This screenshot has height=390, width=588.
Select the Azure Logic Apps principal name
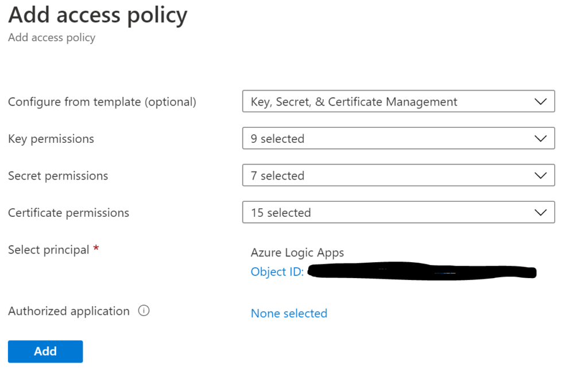coord(297,252)
